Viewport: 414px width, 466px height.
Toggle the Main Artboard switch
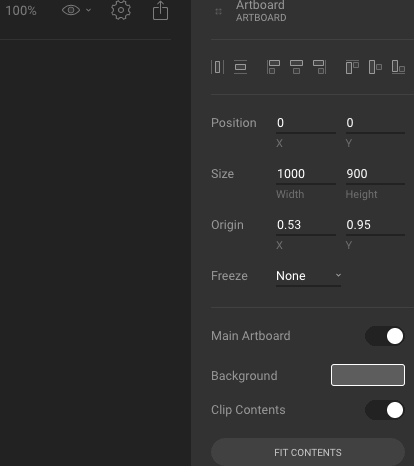(x=385, y=336)
